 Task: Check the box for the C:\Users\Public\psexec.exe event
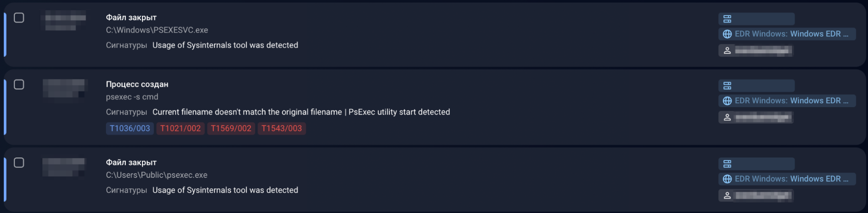click(x=19, y=163)
